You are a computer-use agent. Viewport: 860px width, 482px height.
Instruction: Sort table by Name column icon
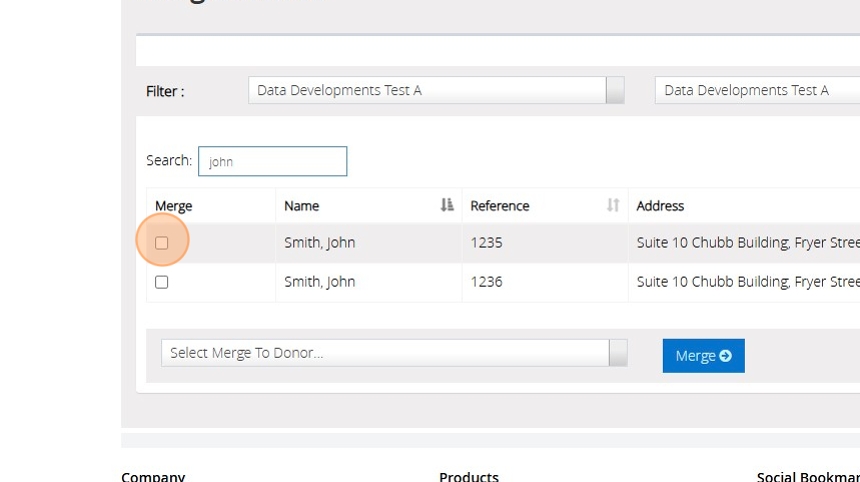(x=447, y=205)
